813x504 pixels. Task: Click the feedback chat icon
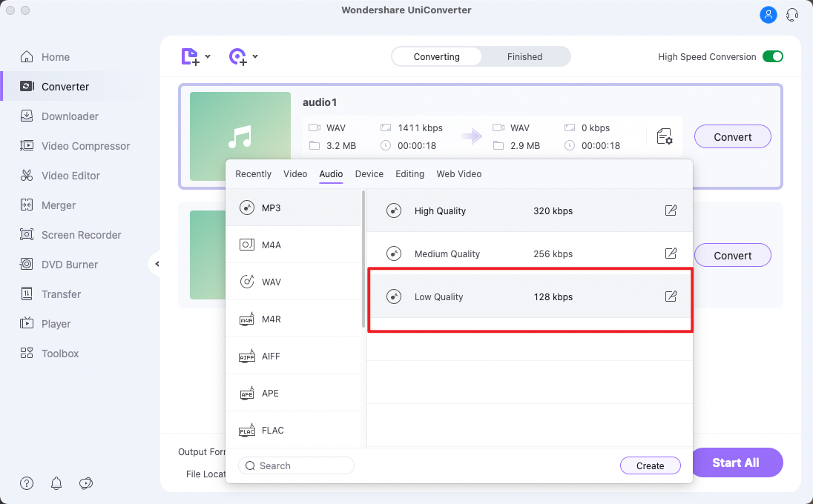click(85, 483)
